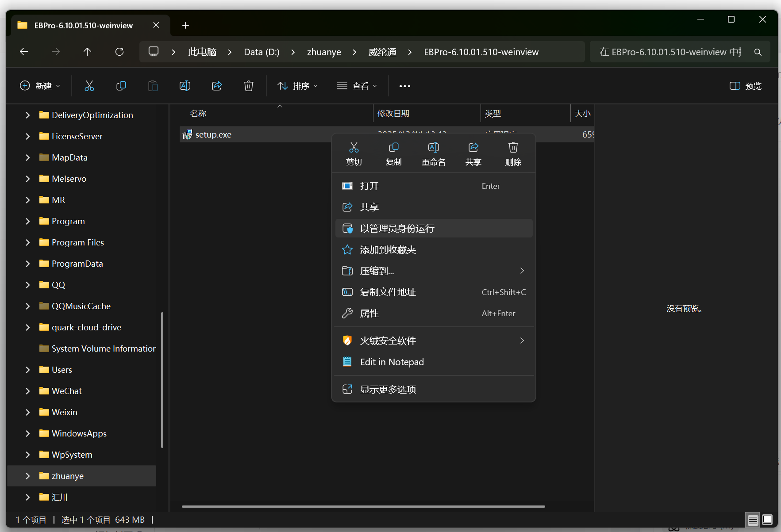Sort by 大小 column header

582,114
